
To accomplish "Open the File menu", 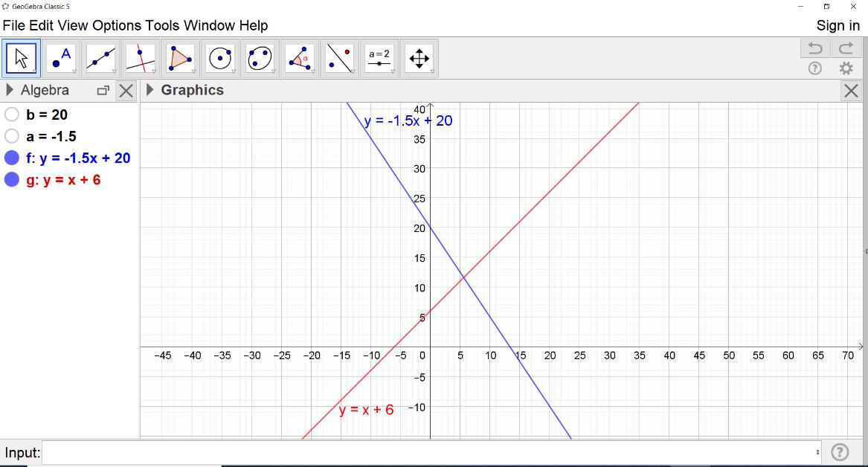I will click(14, 25).
